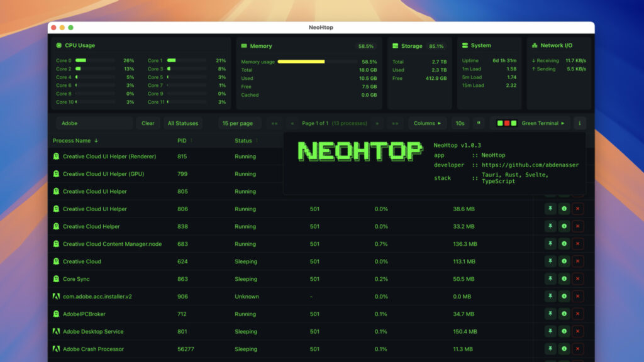Go to the next page of processes
644x362 pixels.
tap(377, 123)
